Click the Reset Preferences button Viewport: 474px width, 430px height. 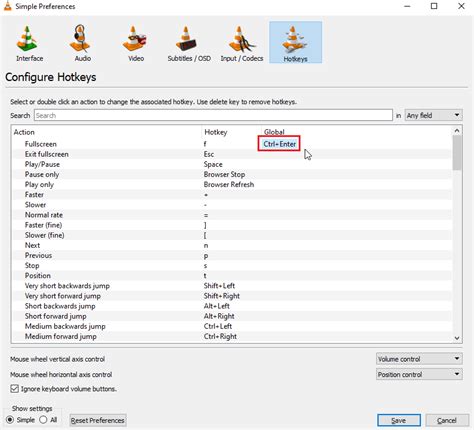coord(98,420)
